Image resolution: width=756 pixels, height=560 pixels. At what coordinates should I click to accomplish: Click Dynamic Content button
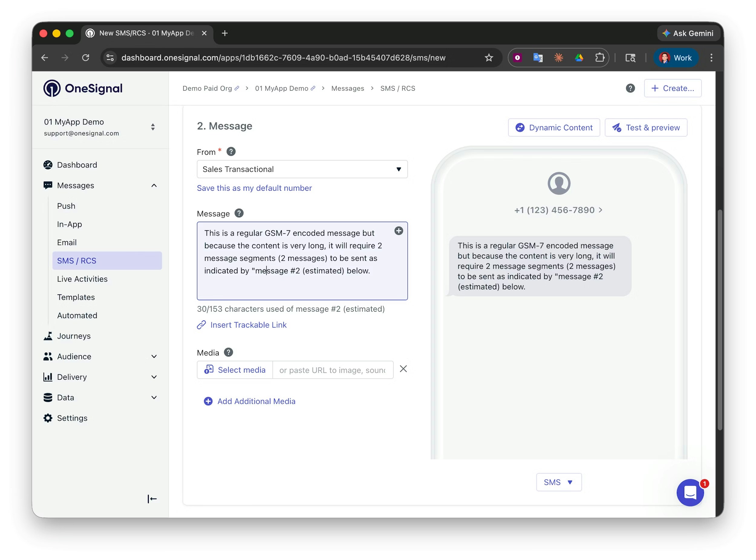pyautogui.click(x=554, y=128)
